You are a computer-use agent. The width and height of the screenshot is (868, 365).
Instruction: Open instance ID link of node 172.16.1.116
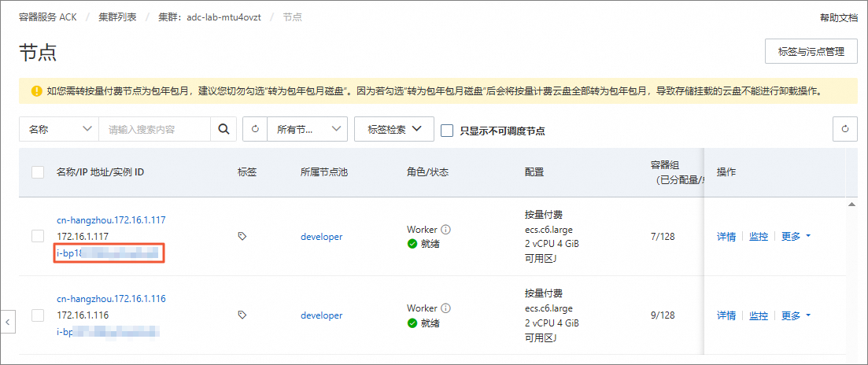pyautogui.click(x=108, y=332)
